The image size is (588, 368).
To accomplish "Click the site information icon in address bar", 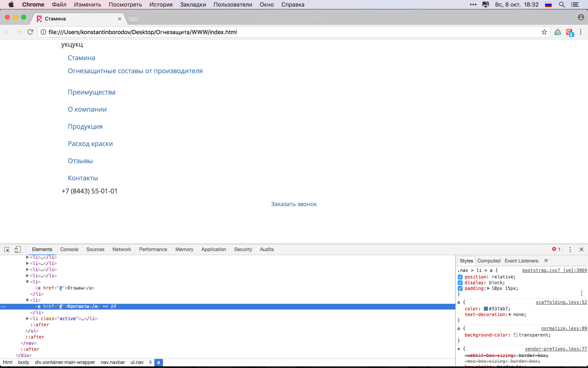I will [43, 32].
